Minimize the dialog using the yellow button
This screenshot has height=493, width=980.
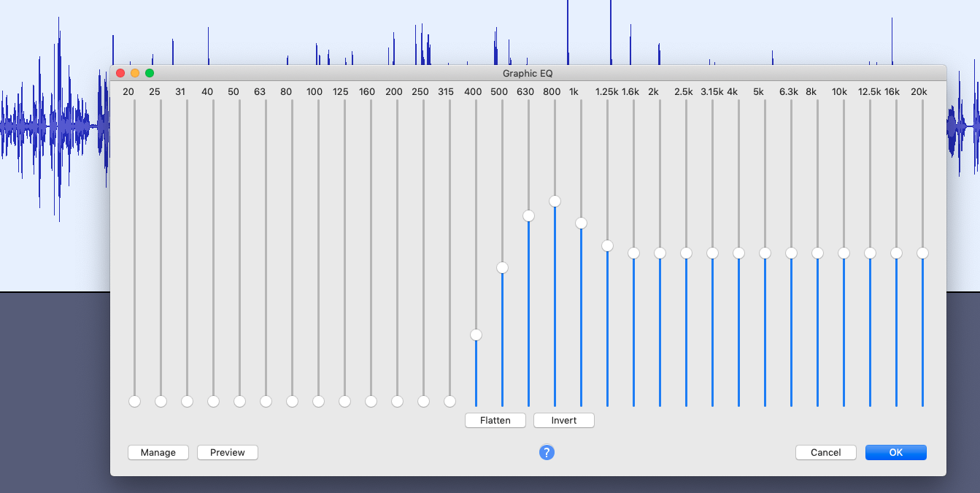(135, 73)
